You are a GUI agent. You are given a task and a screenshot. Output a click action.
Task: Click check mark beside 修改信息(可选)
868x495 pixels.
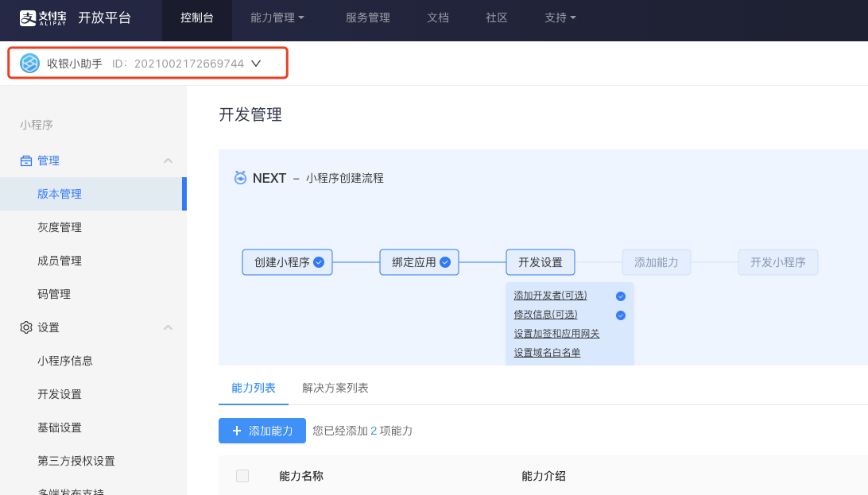pos(621,315)
